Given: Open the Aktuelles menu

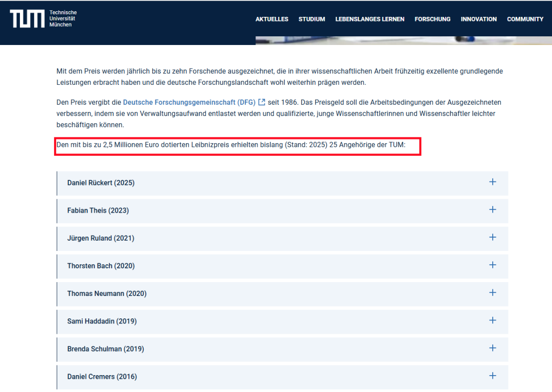Looking at the screenshot, I should (272, 19).
